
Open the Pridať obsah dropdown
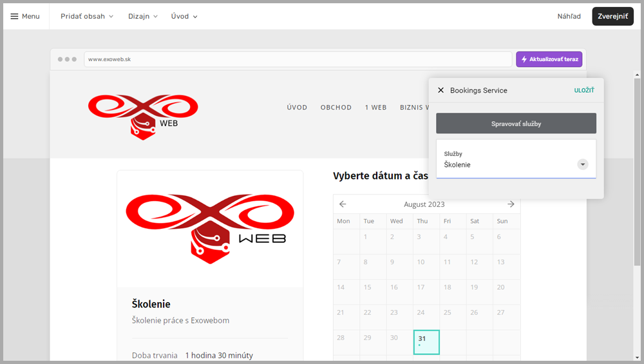[x=87, y=16]
